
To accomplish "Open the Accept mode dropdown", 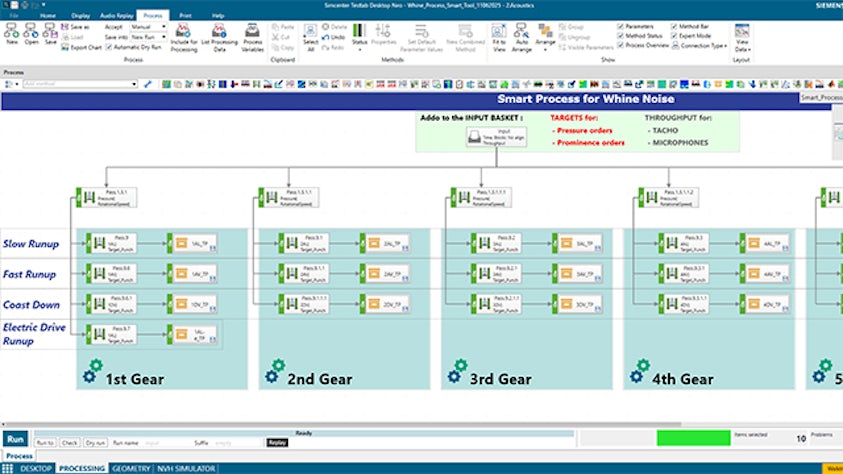I will (x=145, y=27).
